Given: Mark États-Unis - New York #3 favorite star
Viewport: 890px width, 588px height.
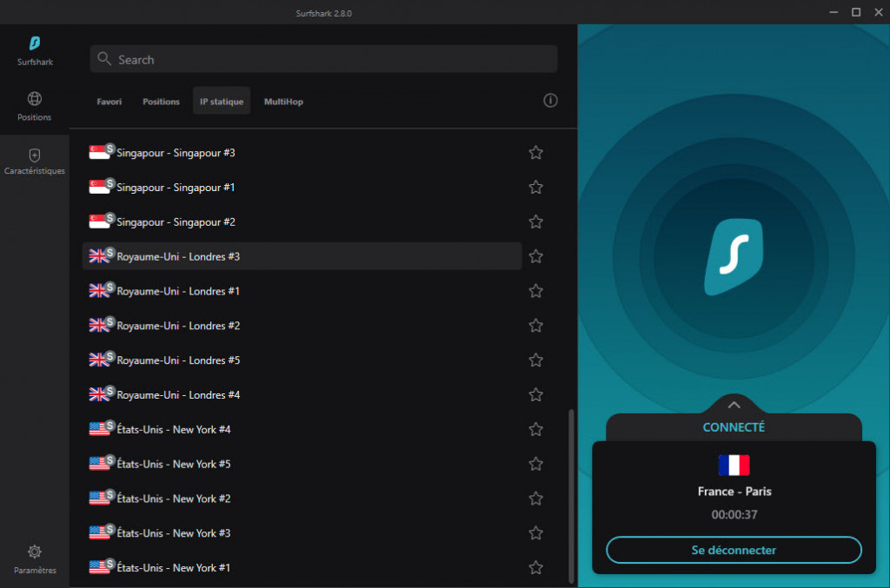Looking at the screenshot, I should 535,533.
